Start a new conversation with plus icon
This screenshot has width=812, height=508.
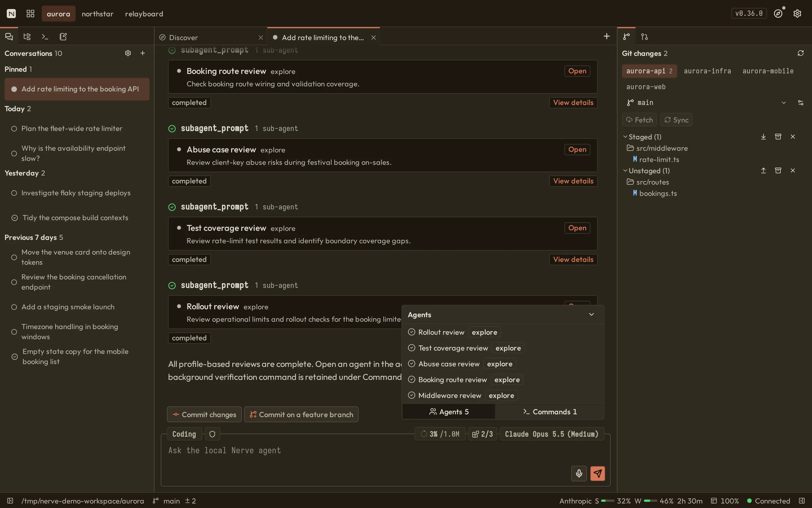pyautogui.click(x=143, y=53)
